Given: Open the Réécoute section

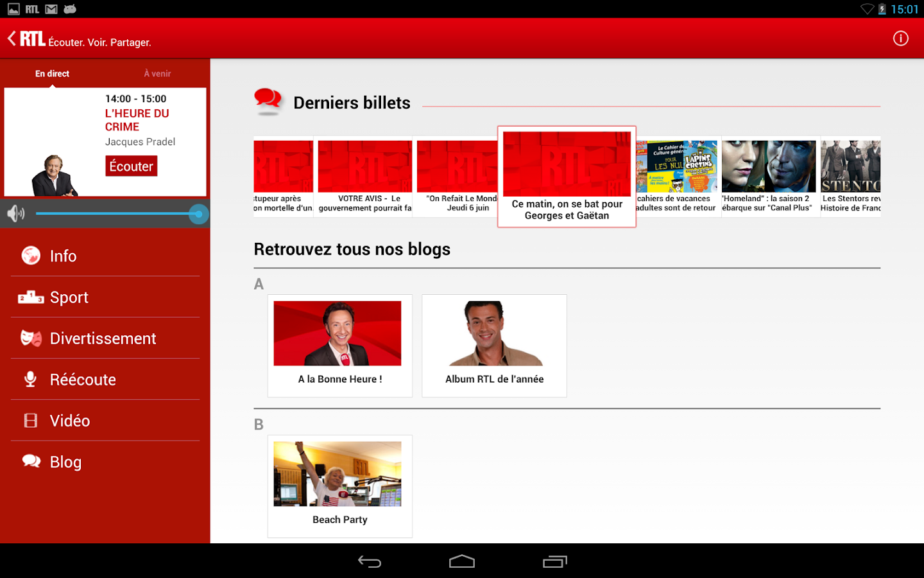Looking at the screenshot, I should click(105, 379).
